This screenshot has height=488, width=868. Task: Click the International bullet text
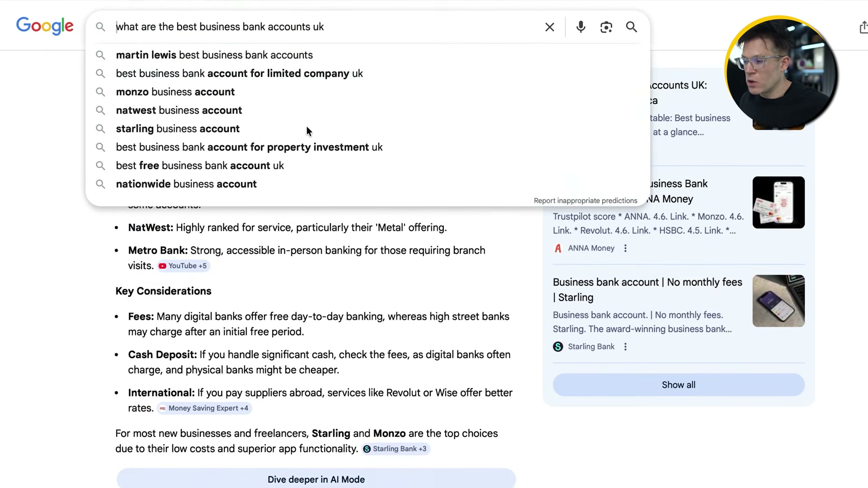[320, 400]
